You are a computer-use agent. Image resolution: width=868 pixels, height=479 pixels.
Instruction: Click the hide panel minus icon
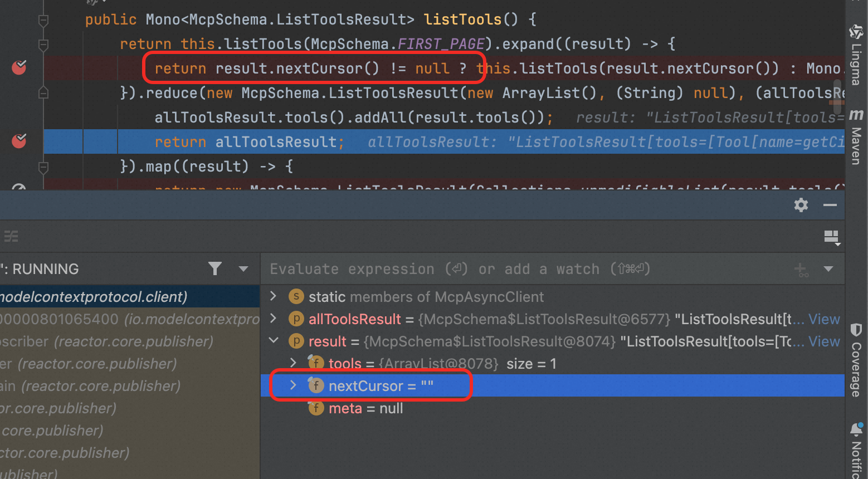(830, 205)
